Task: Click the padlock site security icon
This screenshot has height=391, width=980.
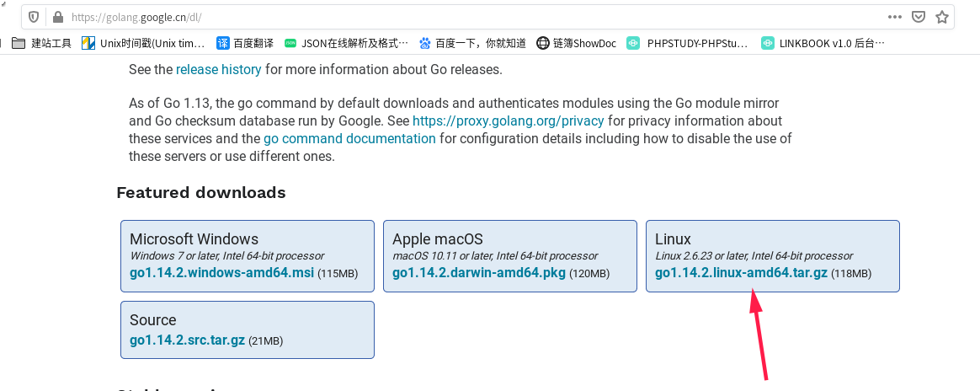Action: pyautogui.click(x=57, y=17)
